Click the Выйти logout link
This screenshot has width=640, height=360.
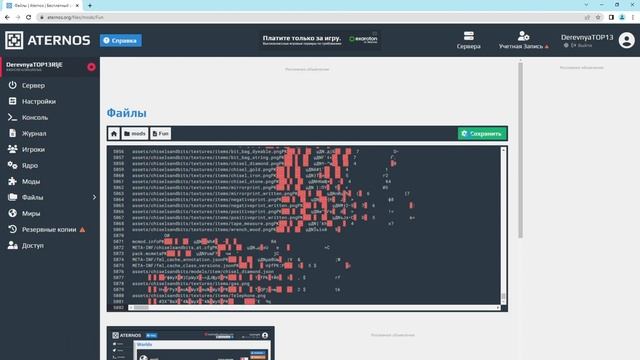(582, 45)
